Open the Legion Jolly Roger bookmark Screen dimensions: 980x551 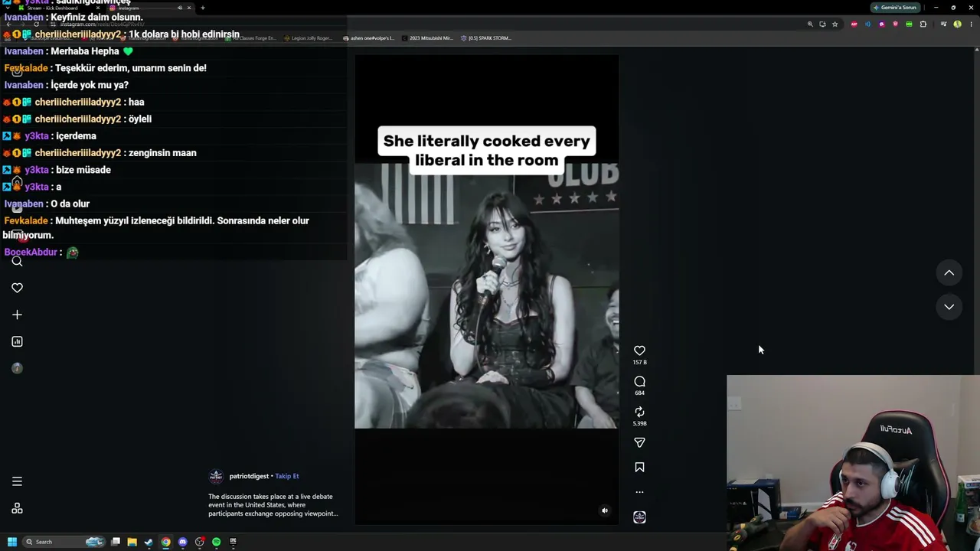pyautogui.click(x=309, y=38)
